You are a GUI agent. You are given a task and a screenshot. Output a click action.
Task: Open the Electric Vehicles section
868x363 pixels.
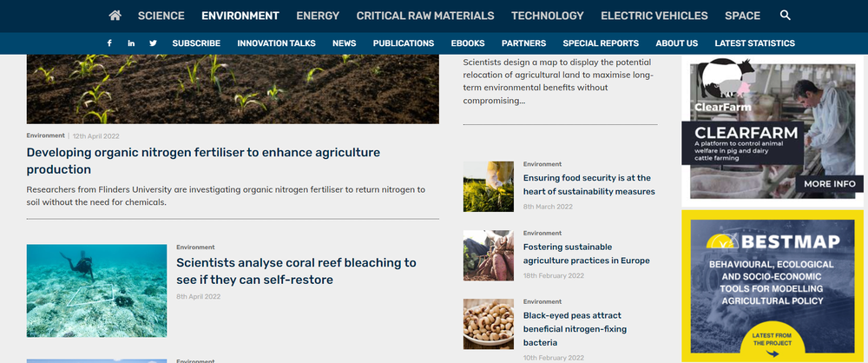click(x=654, y=16)
